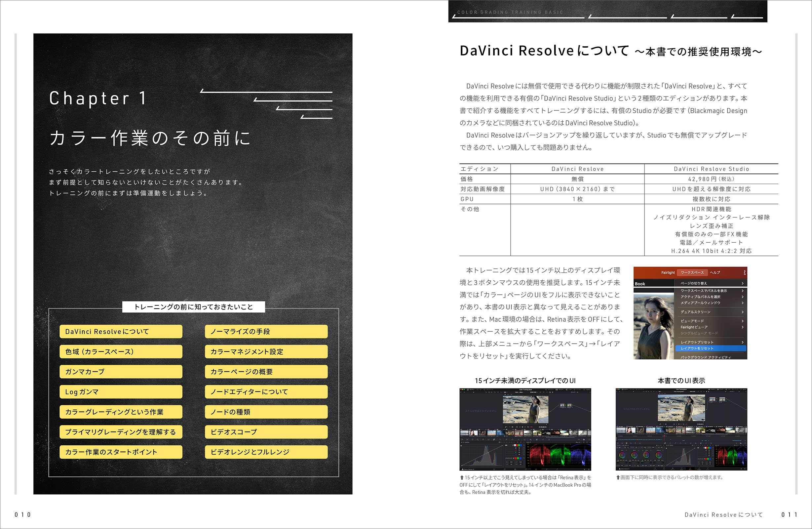The width and height of the screenshot is (812, 529).
Task: Select the 'ガンマカーブ' topic button
Action: [121, 372]
